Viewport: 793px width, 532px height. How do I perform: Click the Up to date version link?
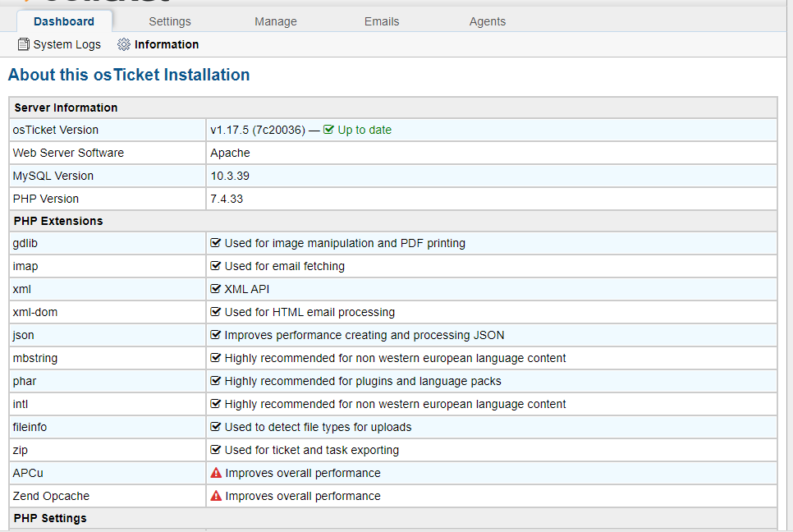point(364,130)
